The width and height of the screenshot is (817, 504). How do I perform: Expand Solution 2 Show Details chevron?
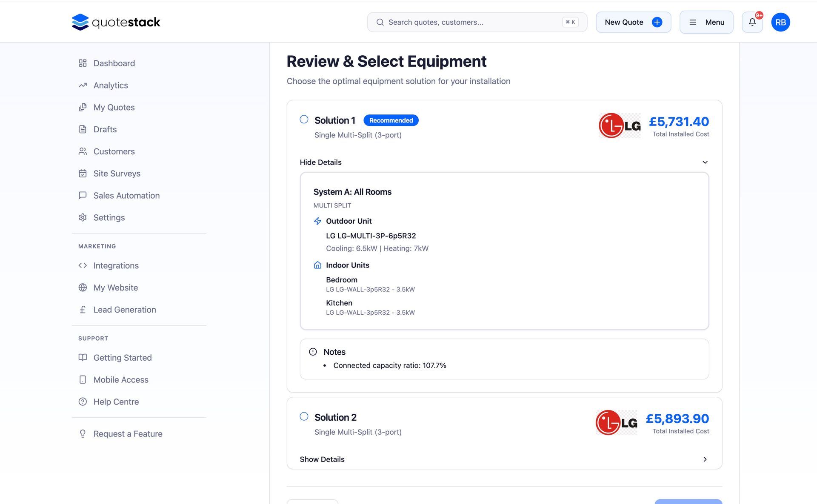coord(705,459)
